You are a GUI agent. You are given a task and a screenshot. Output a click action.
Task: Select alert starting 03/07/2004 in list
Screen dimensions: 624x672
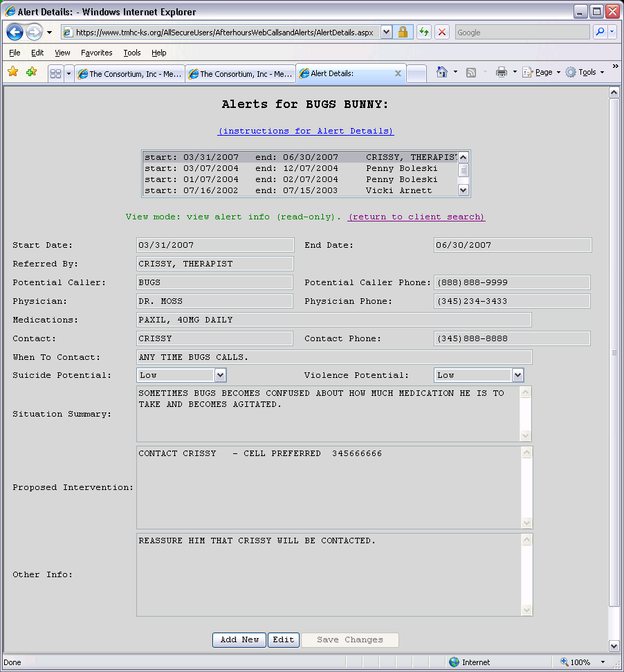300,168
